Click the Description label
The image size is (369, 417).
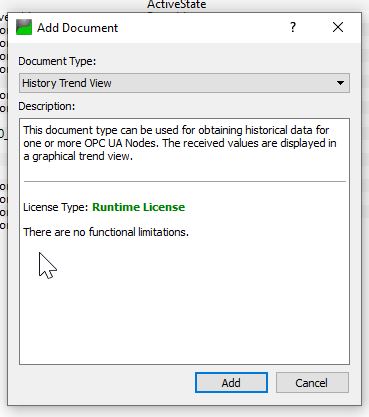tap(47, 106)
